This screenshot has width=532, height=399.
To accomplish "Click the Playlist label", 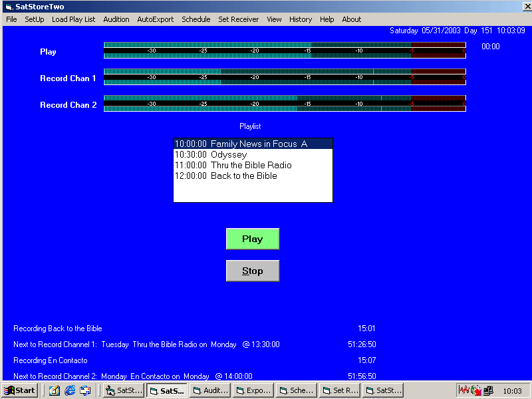I will pos(250,126).
